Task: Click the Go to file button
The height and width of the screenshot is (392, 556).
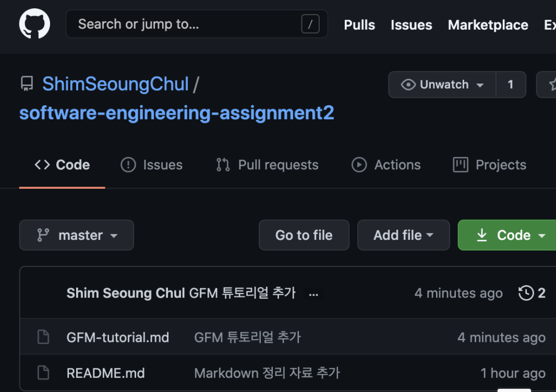Action: click(x=304, y=235)
